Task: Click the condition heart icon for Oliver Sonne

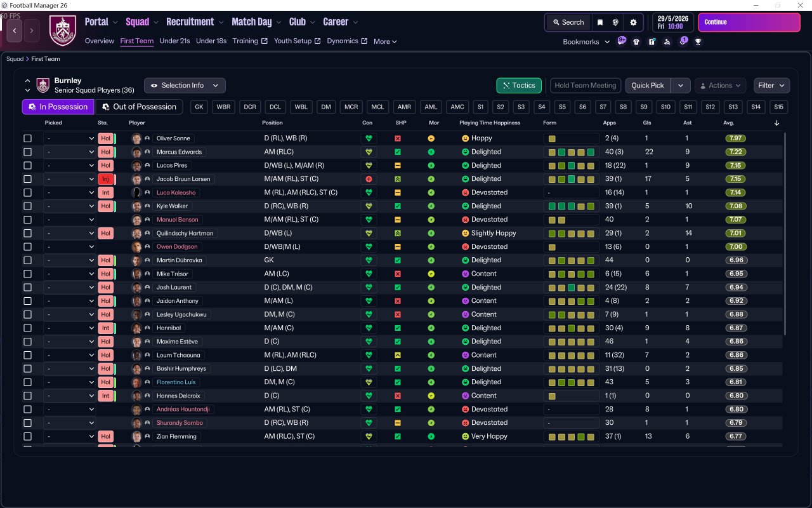Action: tap(368, 138)
